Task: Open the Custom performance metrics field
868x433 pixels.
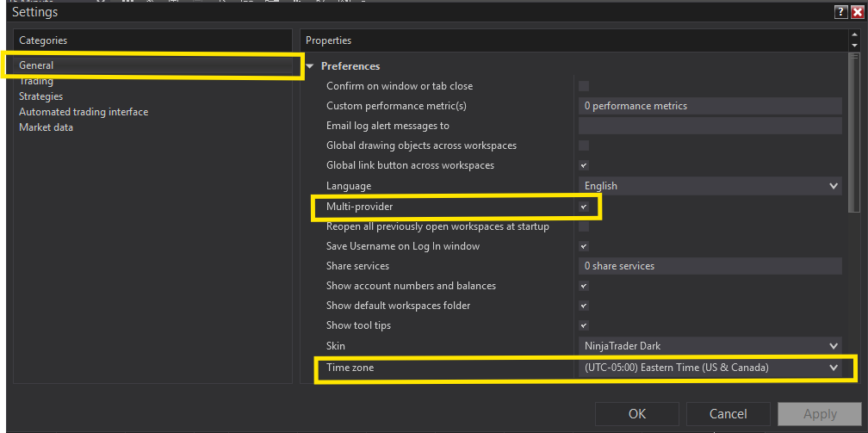Action: tap(710, 106)
